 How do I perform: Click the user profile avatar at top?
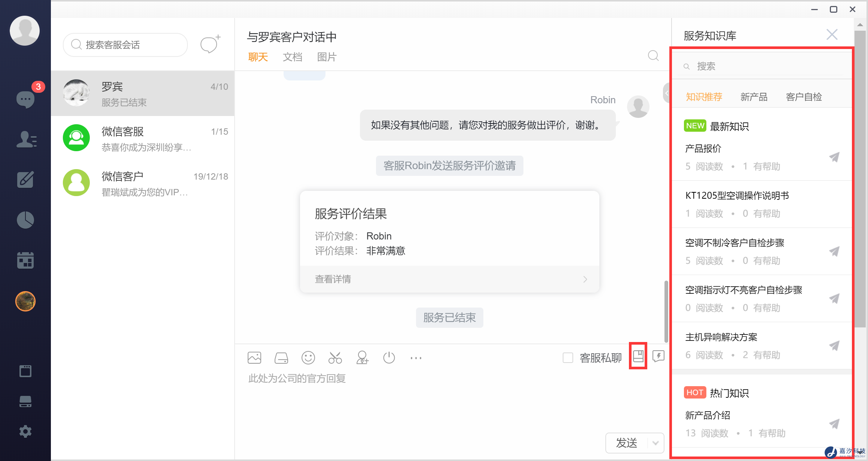pyautogui.click(x=25, y=31)
